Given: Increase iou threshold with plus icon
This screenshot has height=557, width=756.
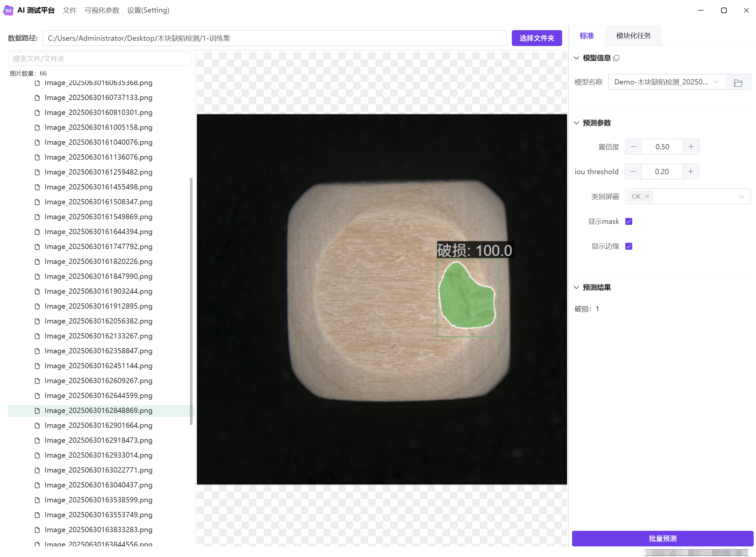Looking at the screenshot, I should click(690, 172).
